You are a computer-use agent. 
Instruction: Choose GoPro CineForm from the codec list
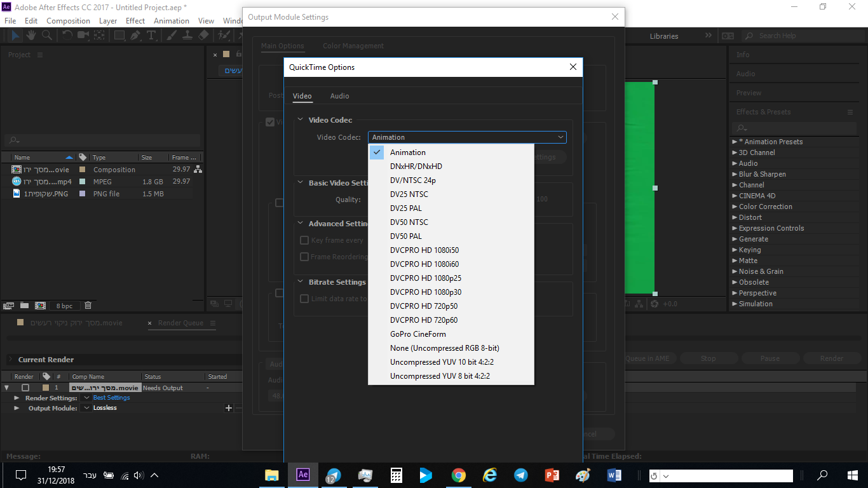(x=417, y=334)
